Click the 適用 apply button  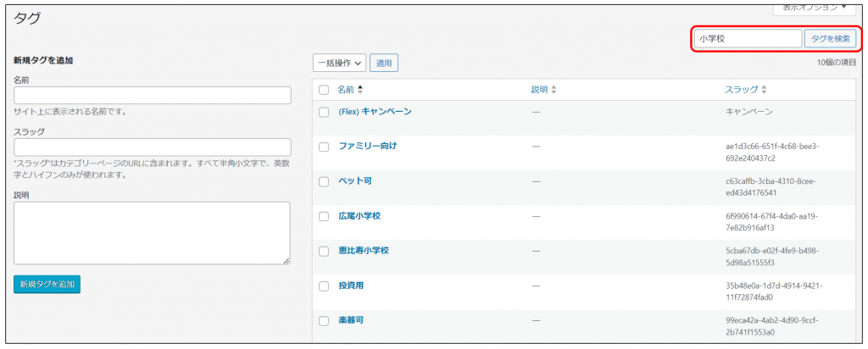pyautogui.click(x=384, y=63)
